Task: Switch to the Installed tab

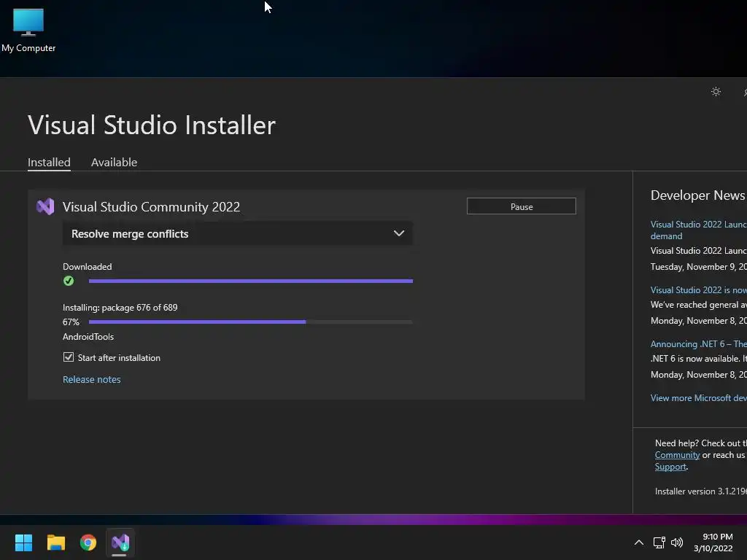Action: pyautogui.click(x=49, y=163)
